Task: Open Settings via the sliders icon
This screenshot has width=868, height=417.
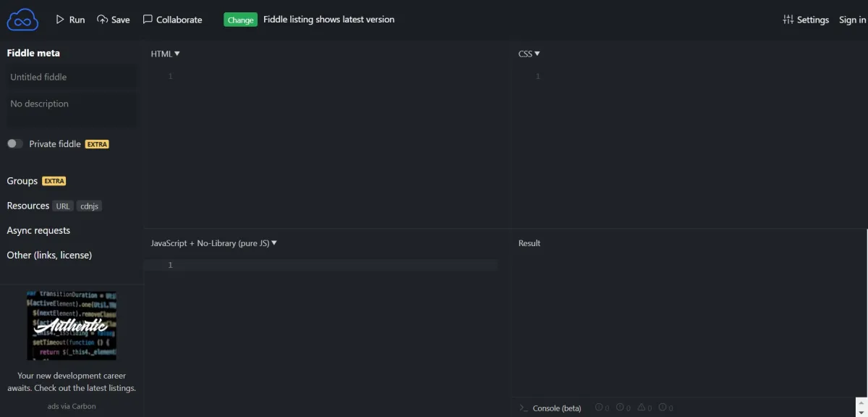Action: [x=788, y=20]
